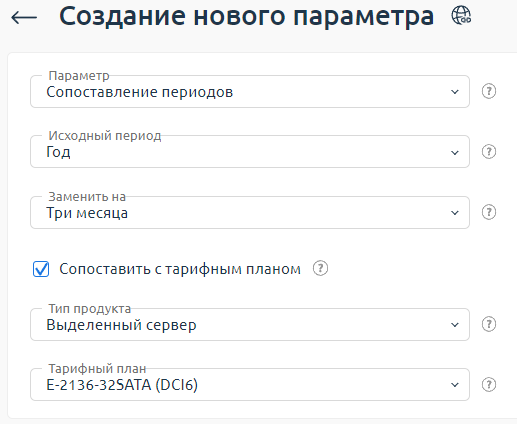
Task: Uncheck Сопоставить с тарифным планом checkbox
Action: click(x=41, y=269)
